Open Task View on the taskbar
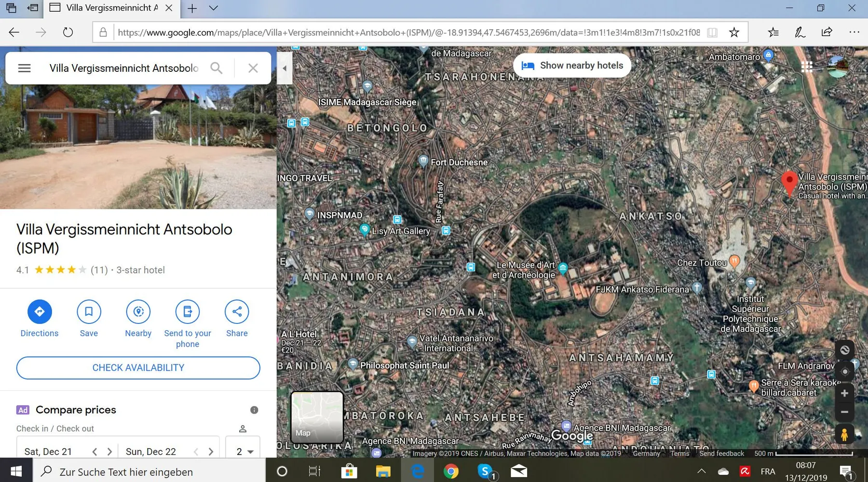 314,471
